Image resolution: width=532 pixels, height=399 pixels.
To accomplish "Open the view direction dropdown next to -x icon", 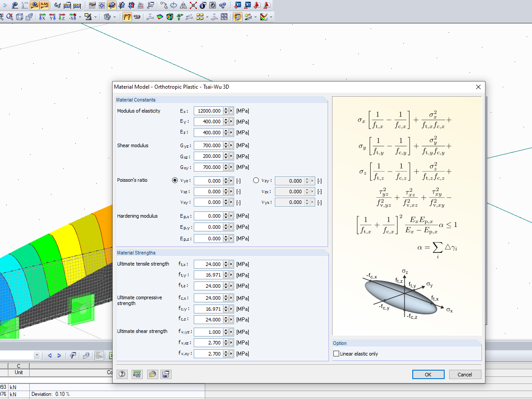I will click(x=79, y=17).
